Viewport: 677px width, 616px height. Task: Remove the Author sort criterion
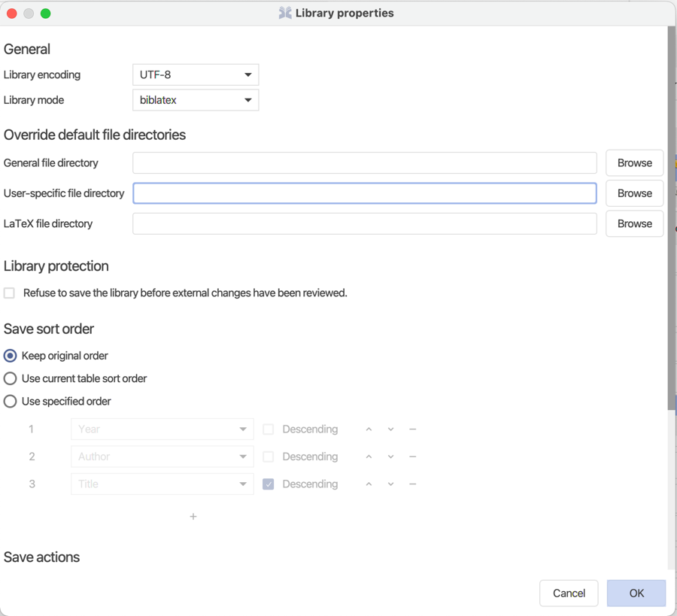point(412,457)
